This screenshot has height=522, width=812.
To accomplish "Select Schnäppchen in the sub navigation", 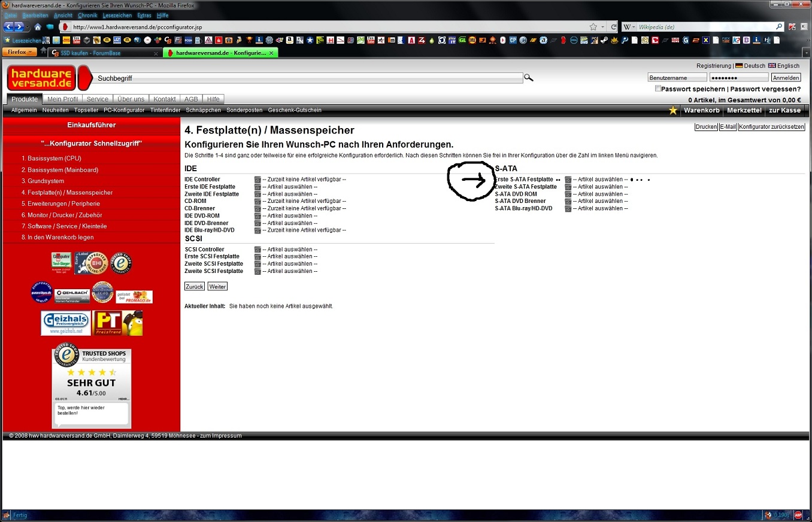I will pyautogui.click(x=203, y=110).
